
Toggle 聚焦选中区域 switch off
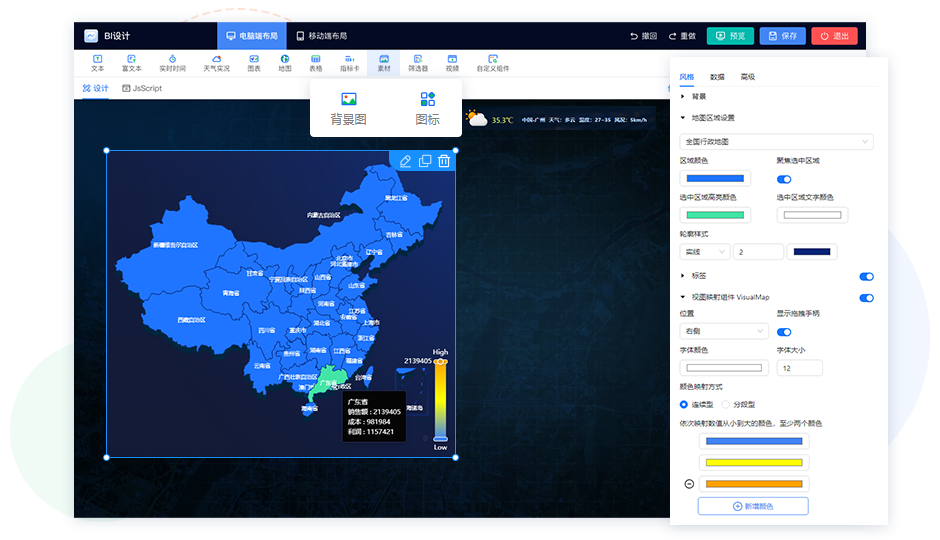point(784,180)
